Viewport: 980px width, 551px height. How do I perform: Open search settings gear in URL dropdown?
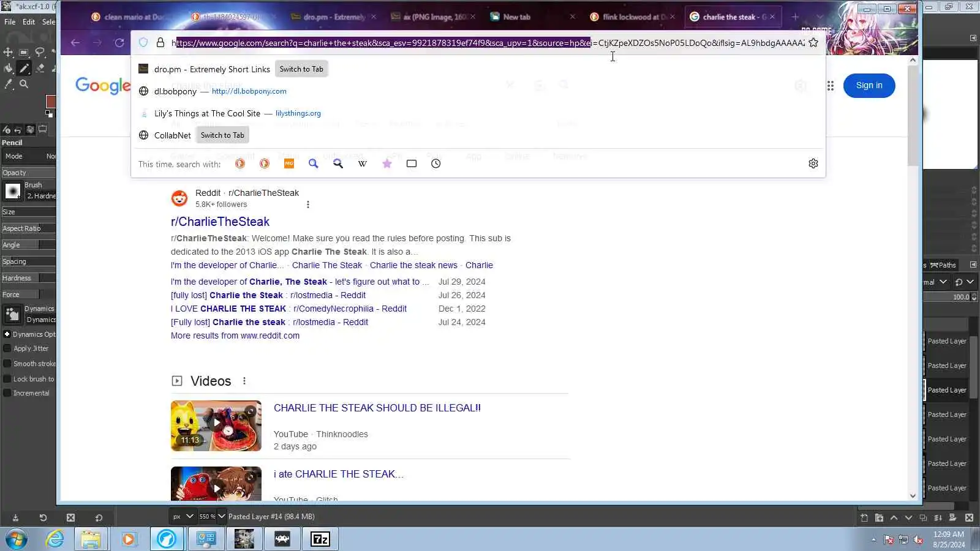pyautogui.click(x=813, y=163)
